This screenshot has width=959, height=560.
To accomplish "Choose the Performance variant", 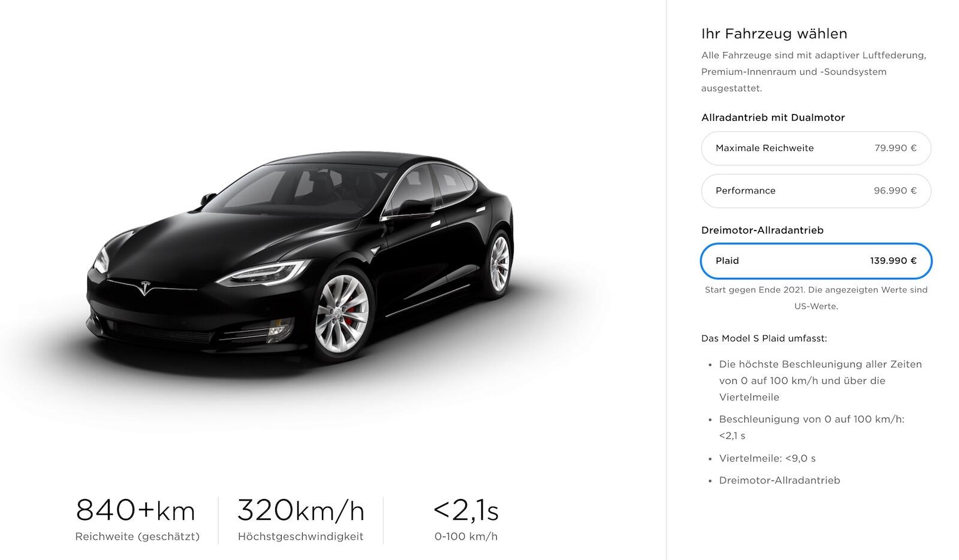I will click(816, 191).
